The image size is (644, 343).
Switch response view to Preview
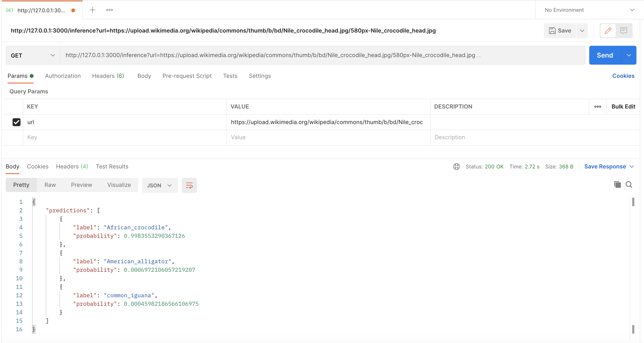point(81,185)
